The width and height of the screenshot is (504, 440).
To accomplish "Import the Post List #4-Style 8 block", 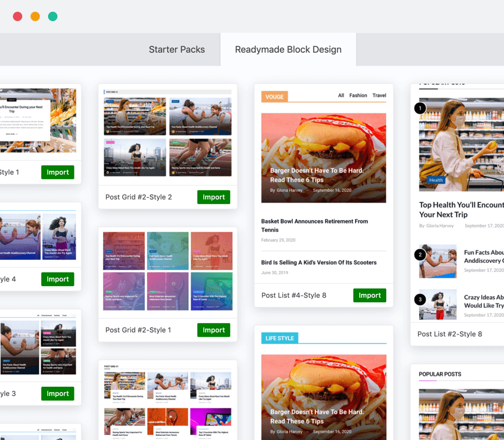I will pos(369,295).
